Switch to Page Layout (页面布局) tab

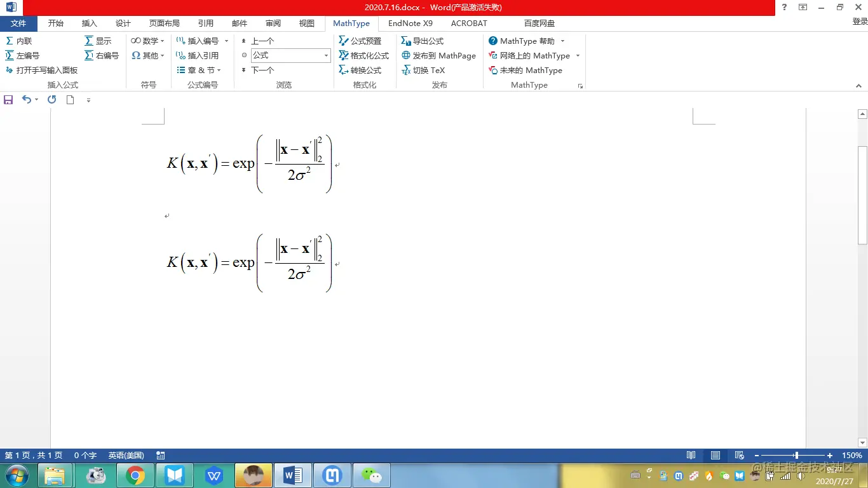point(165,24)
